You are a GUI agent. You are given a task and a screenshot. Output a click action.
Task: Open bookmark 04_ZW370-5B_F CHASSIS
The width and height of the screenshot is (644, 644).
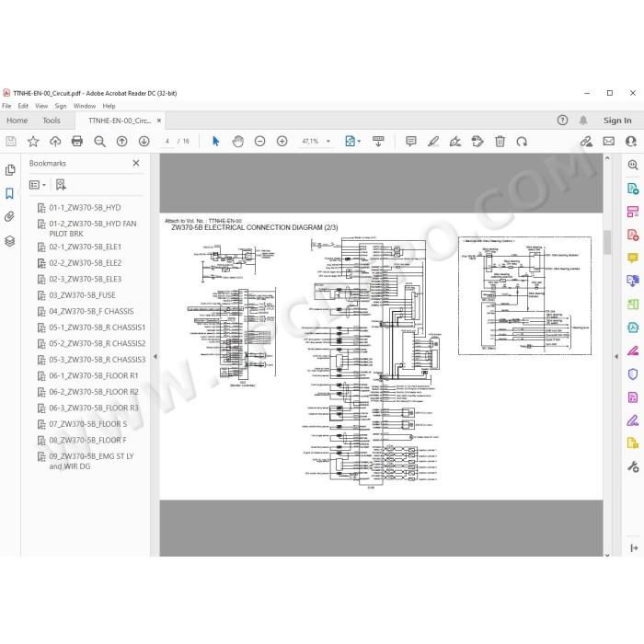tap(91, 311)
